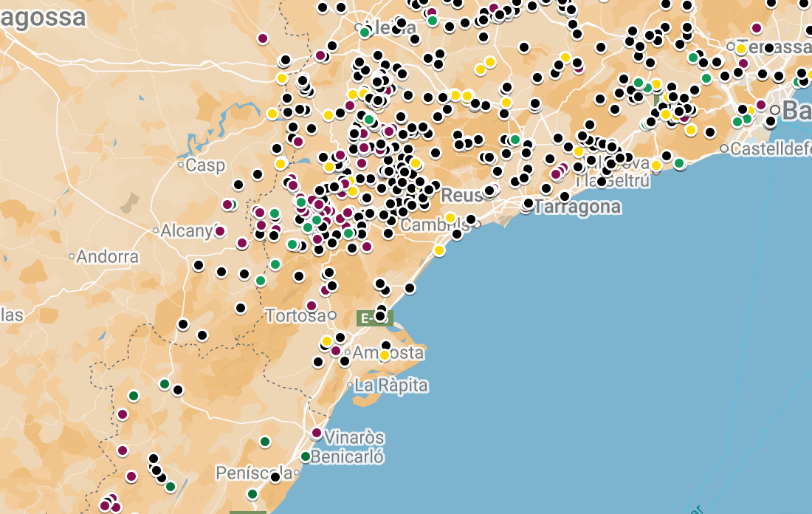Image resolution: width=812 pixels, height=514 pixels.
Task: Select the yellow marker near Amposta
Action: click(x=383, y=354)
